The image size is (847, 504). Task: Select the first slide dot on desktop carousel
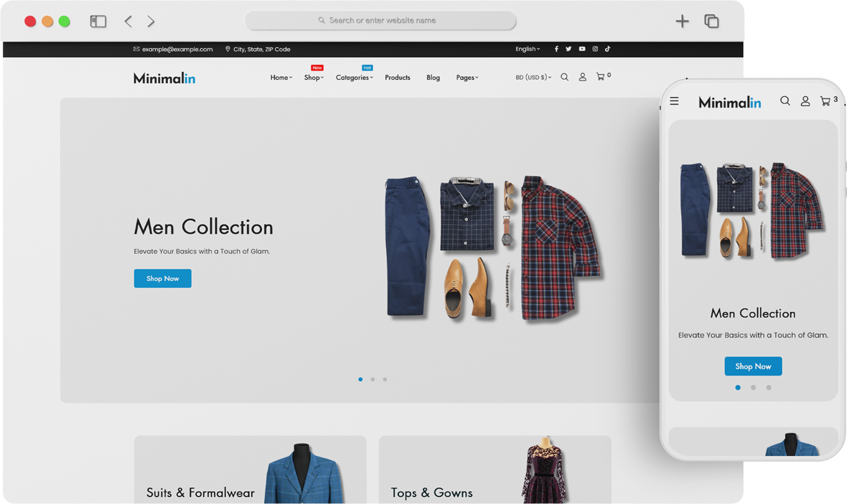[361, 379]
